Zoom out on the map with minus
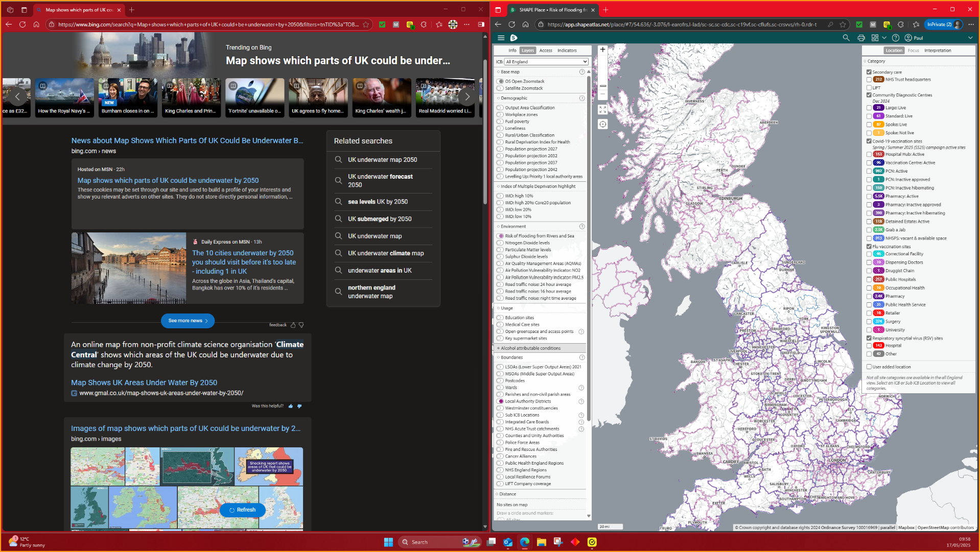This screenshot has width=980, height=552. click(x=602, y=94)
